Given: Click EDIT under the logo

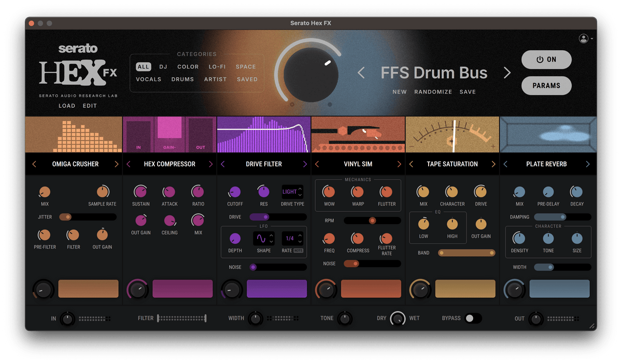Looking at the screenshot, I should (90, 106).
